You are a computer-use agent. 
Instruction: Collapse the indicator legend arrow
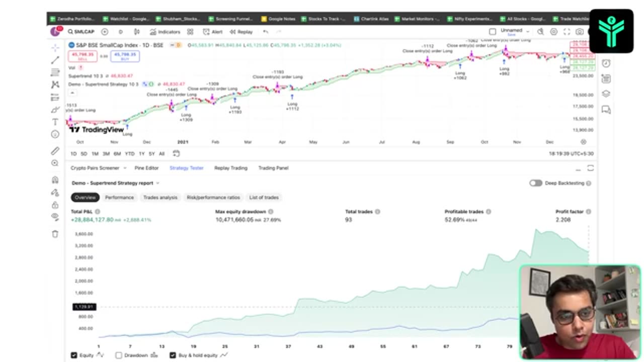pyautogui.click(x=72, y=93)
